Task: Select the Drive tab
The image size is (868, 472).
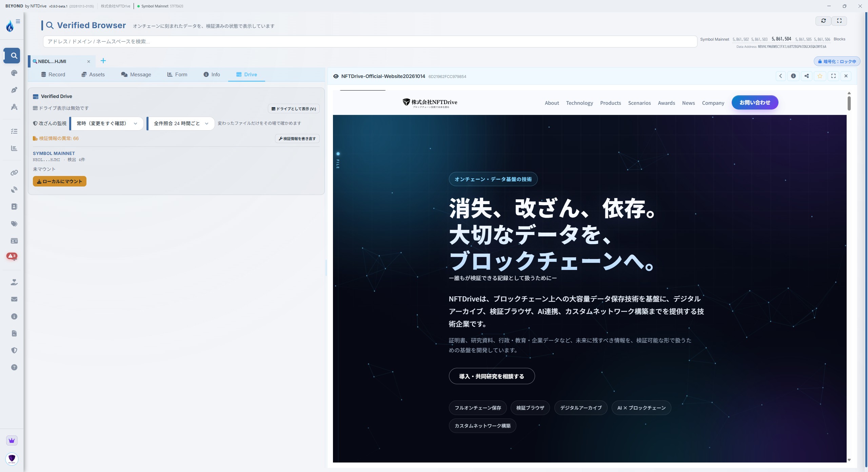Action: 246,75
